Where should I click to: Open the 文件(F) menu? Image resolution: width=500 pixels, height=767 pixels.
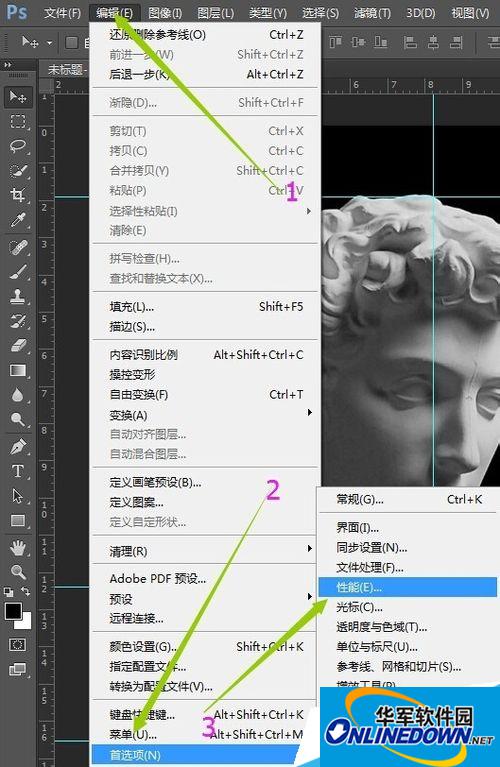pyautogui.click(x=63, y=13)
